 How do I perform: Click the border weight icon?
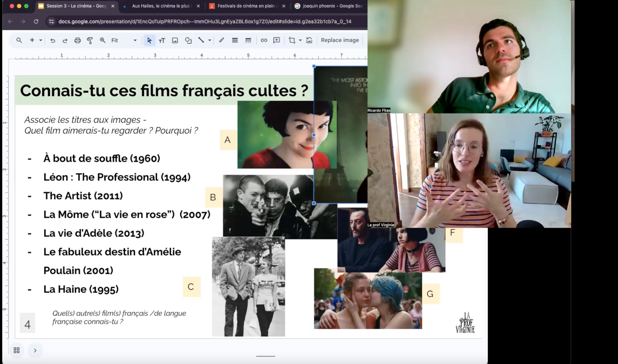[x=235, y=40]
